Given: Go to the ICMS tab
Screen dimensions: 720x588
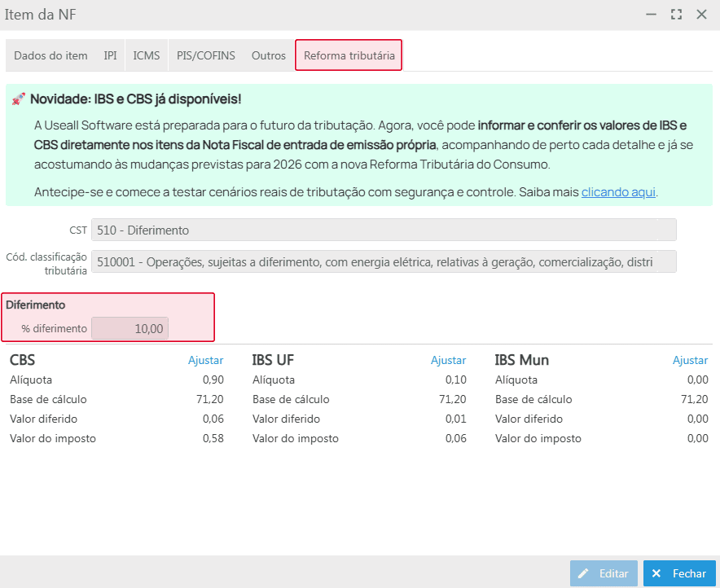Looking at the screenshot, I should point(147,55).
